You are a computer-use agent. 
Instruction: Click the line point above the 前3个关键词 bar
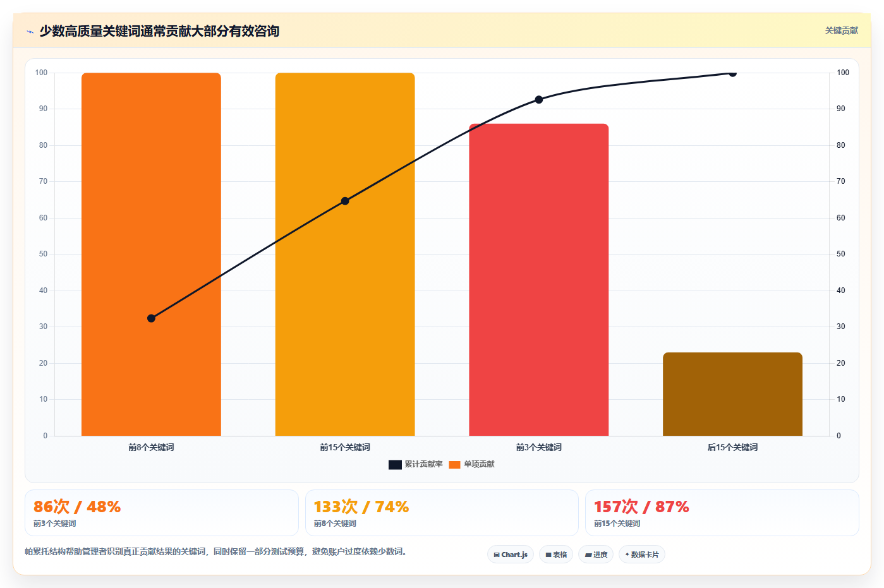(539, 100)
